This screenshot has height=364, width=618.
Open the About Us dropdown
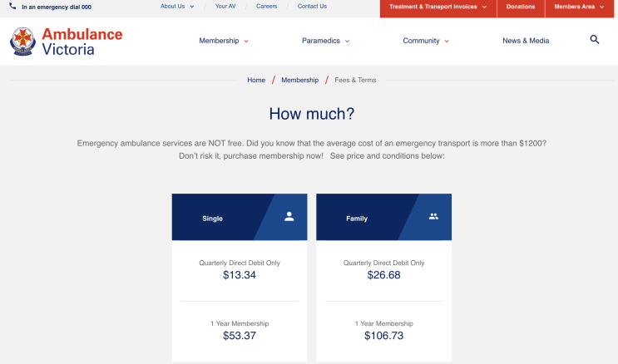(177, 6)
